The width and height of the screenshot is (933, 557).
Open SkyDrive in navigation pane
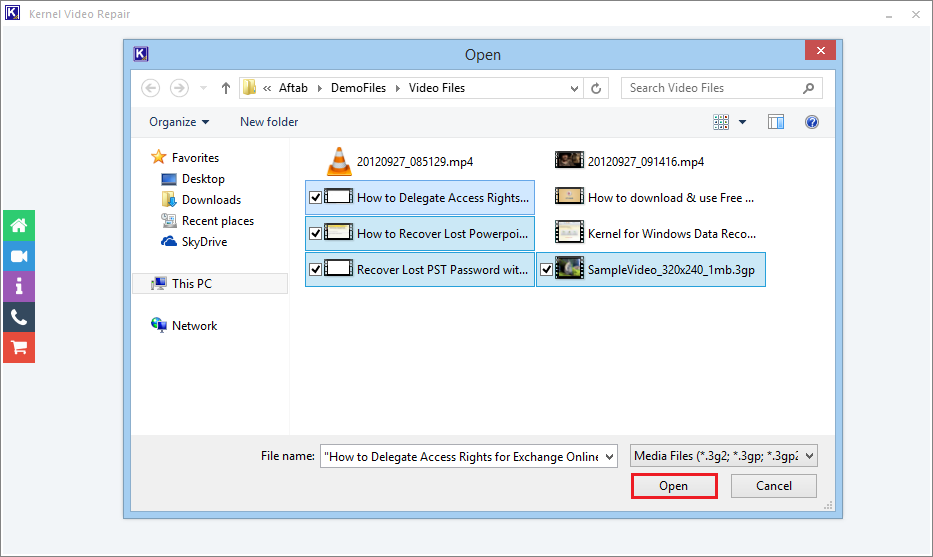(x=204, y=242)
